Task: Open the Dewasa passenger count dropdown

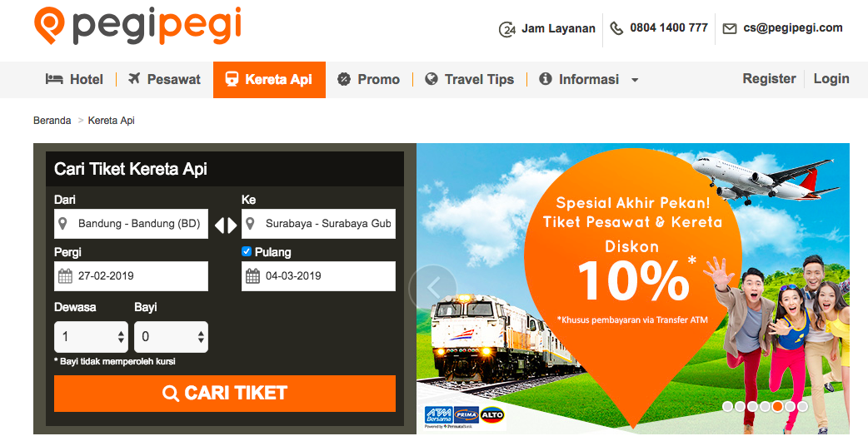Action: pyautogui.click(x=91, y=336)
